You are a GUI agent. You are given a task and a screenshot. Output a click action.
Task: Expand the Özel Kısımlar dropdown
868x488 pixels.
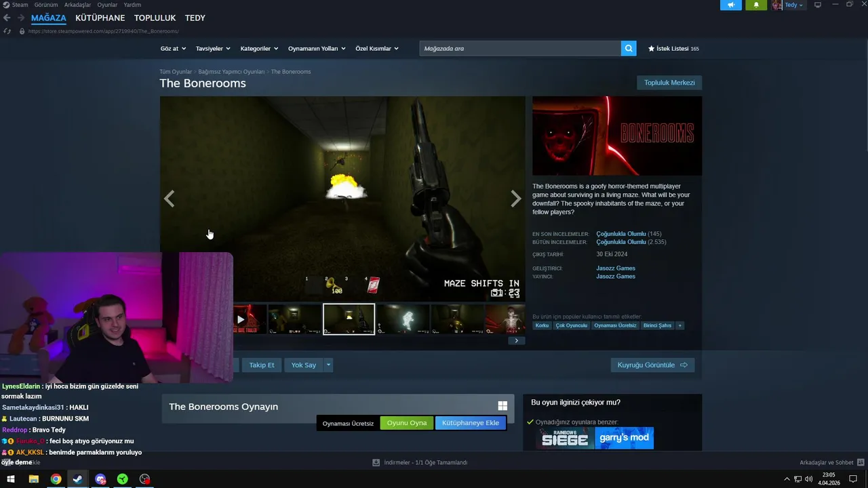point(377,48)
